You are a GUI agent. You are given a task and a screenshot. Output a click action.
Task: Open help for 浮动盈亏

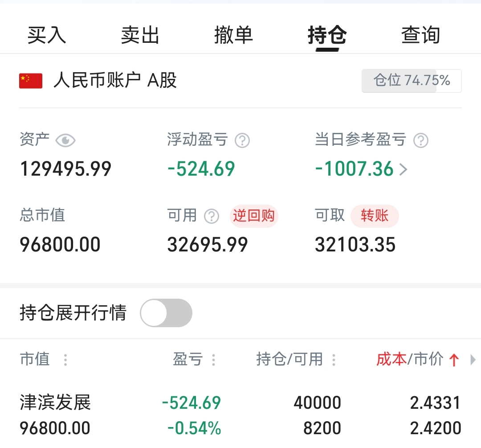click(242, 140)
